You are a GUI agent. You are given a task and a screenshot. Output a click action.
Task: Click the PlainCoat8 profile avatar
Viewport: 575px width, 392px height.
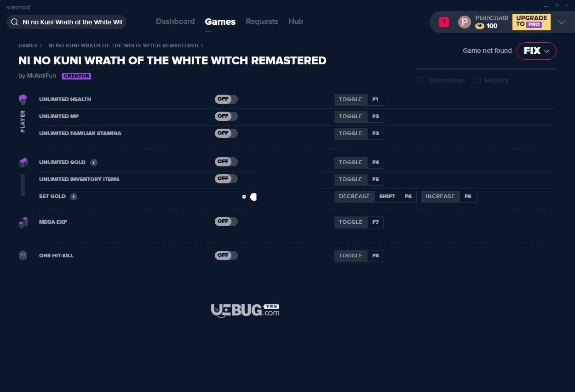(x=465, y=22)
